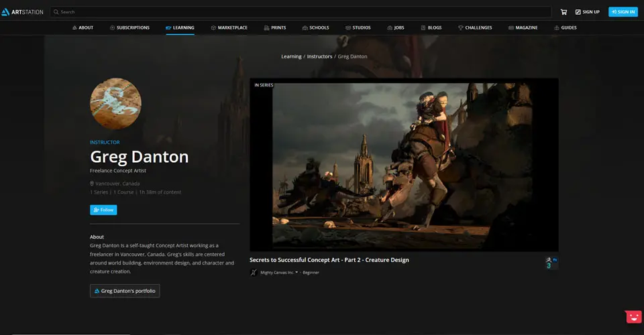Click the Learning breadcrumb link

pos(291,56)
